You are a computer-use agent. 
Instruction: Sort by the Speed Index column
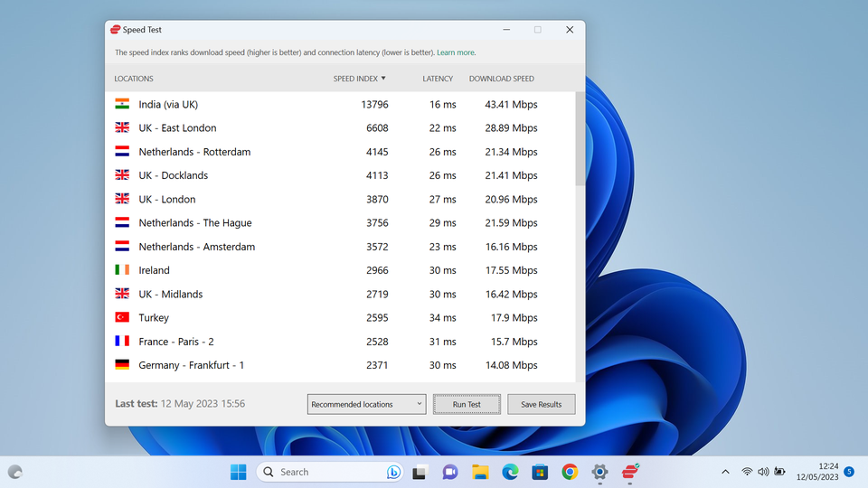point(359,79)
